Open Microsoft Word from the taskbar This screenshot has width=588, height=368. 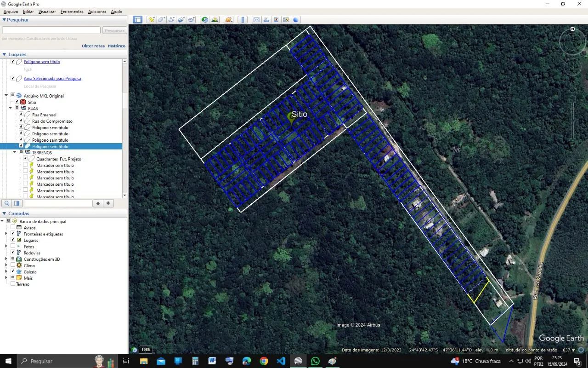coord(212,361)
